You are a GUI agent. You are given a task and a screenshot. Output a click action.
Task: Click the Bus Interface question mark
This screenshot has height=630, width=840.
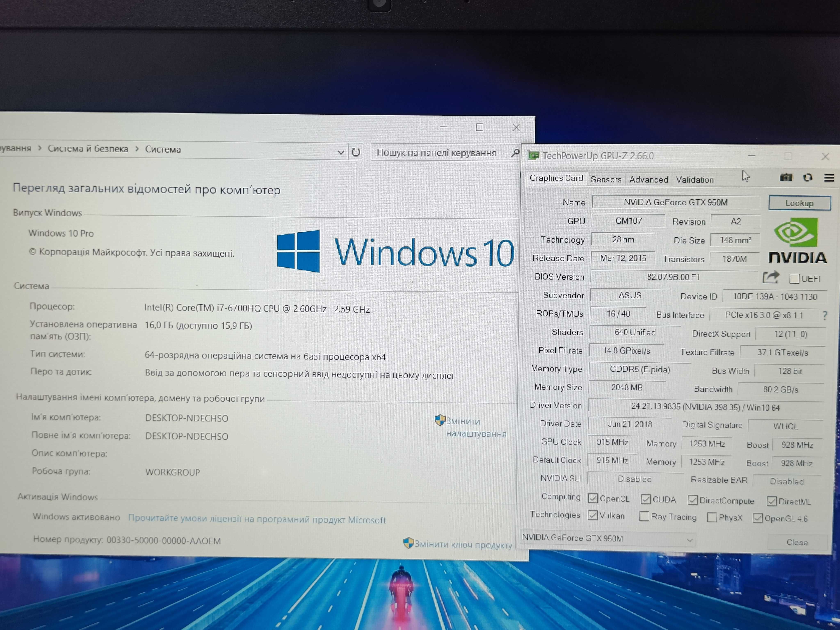click(x=824, y=315)
